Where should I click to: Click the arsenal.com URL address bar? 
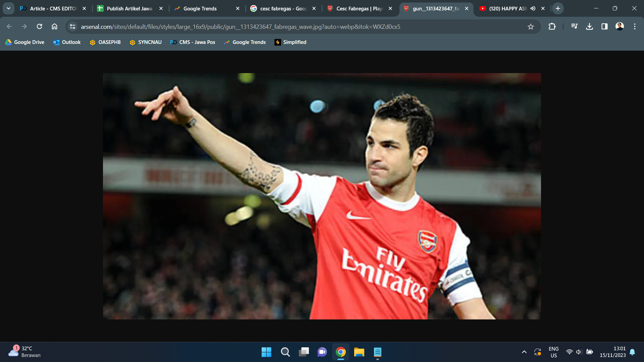240,26
